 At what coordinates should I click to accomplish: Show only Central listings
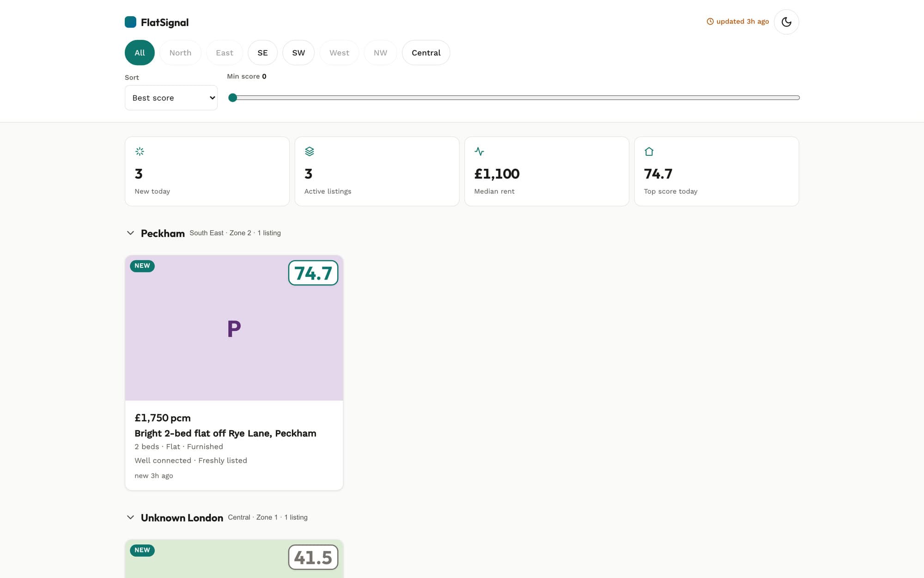426,53
